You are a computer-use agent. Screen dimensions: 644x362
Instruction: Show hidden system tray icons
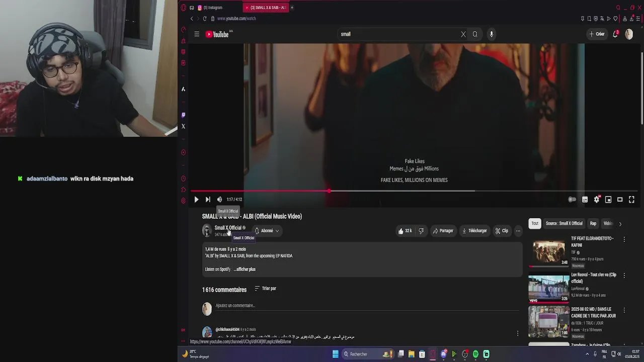tap(587, 354)
